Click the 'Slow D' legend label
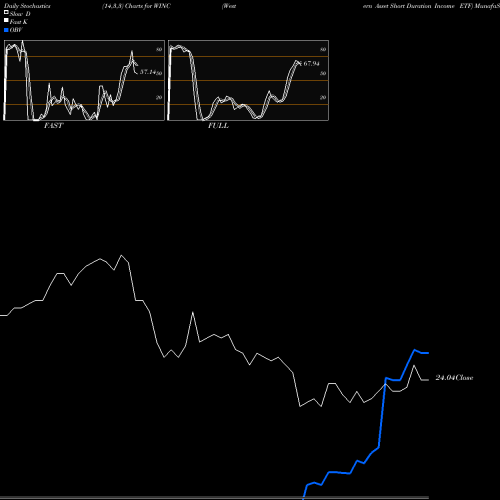 (x=20, y=14)
